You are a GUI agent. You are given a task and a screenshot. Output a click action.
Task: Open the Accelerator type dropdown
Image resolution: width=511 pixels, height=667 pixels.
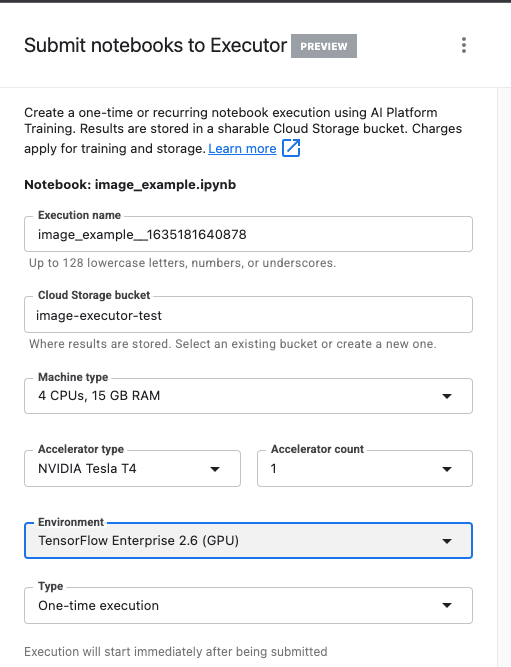[132, 468]
